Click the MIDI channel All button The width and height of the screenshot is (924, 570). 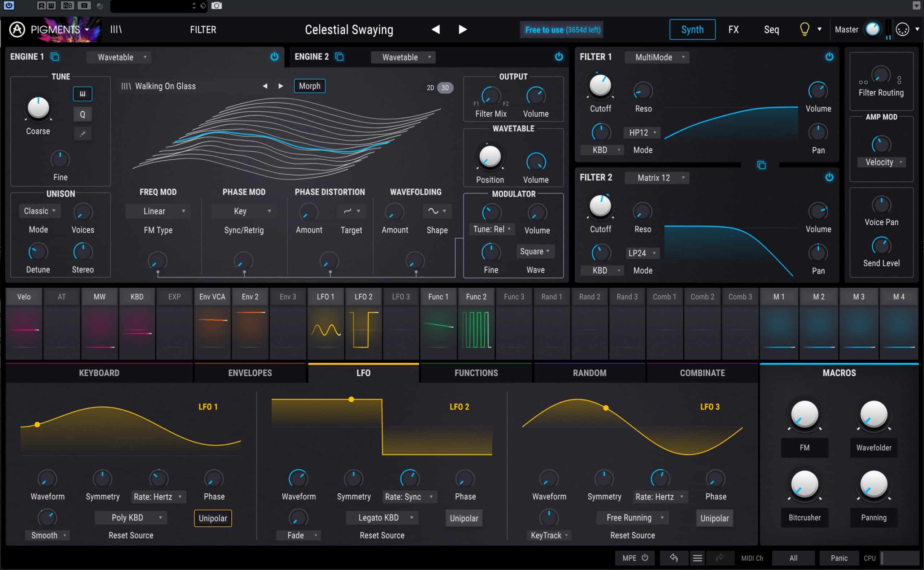(793, 558)
